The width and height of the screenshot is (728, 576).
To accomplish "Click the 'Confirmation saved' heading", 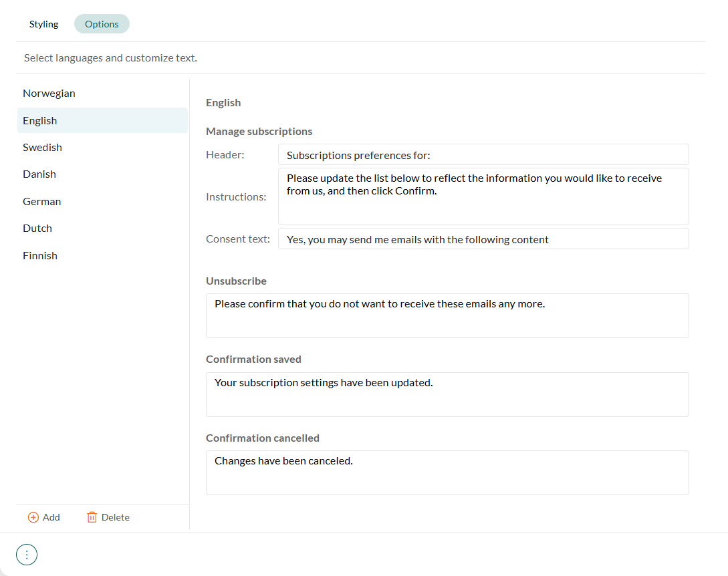I will (253, 359).
